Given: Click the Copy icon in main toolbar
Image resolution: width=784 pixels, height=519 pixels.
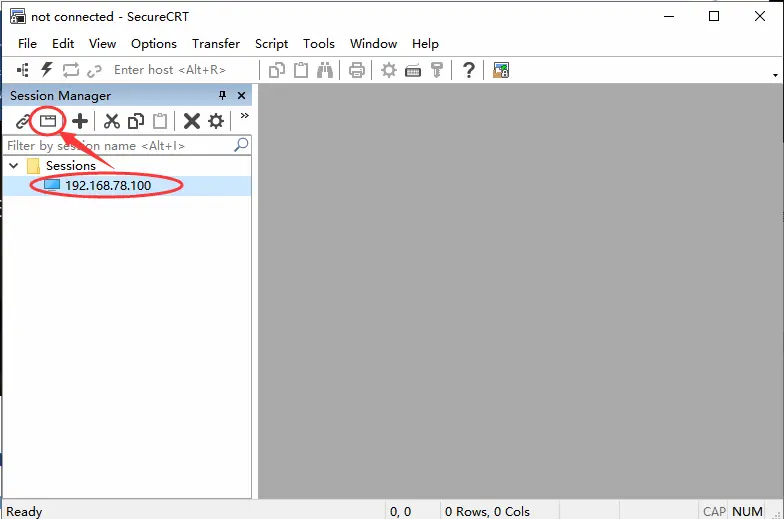Looking at the screenshot, I should pos(276,70).
